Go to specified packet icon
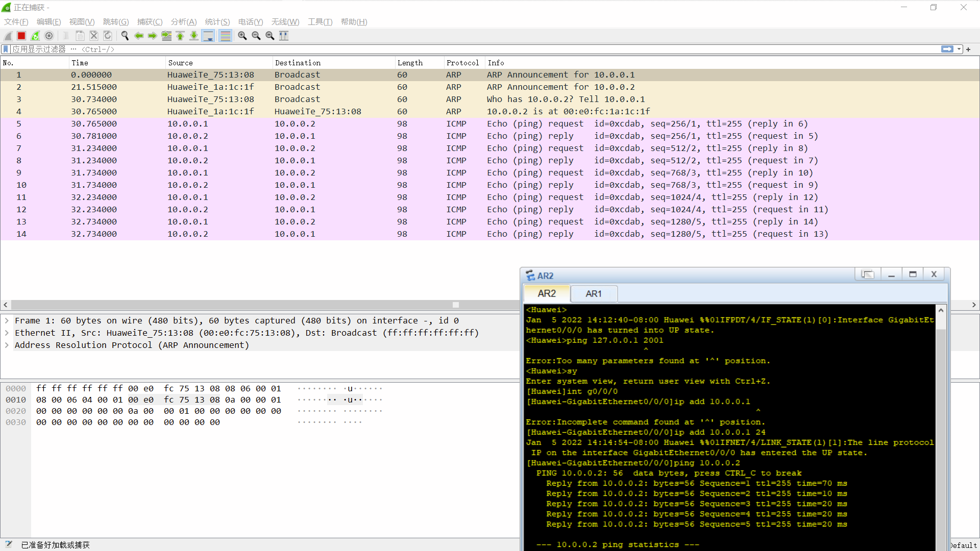 click(166, 36)
